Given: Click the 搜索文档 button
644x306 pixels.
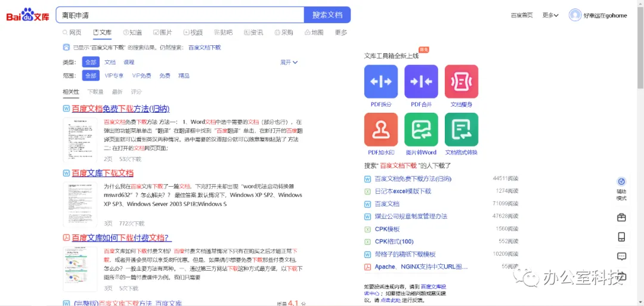Looking at the screenshot, I should [327, 15].
